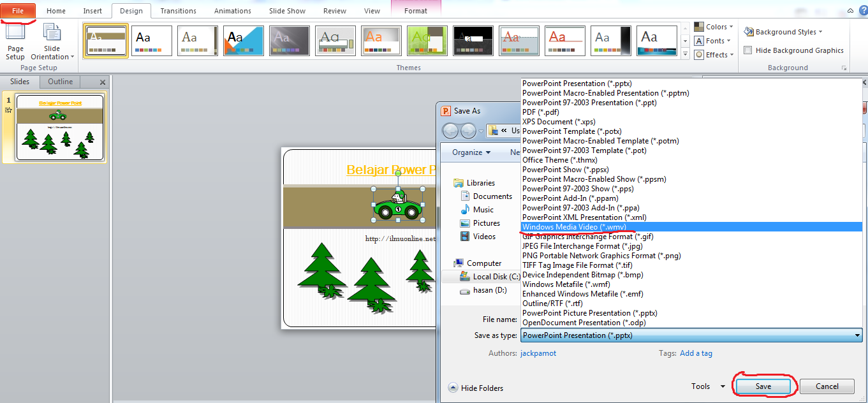Expand Background Styles menu

(783, 32)
